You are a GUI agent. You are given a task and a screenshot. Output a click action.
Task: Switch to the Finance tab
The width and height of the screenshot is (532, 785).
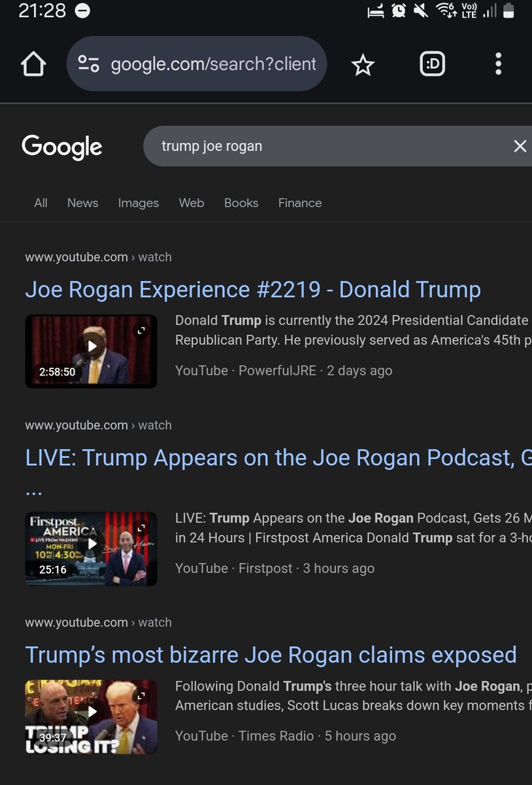[x=300, y=203]
